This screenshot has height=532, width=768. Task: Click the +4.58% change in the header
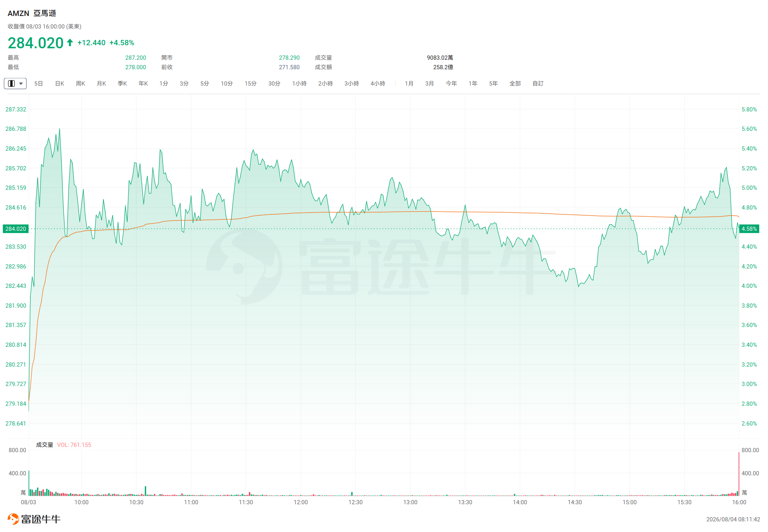tap(122, 43)
